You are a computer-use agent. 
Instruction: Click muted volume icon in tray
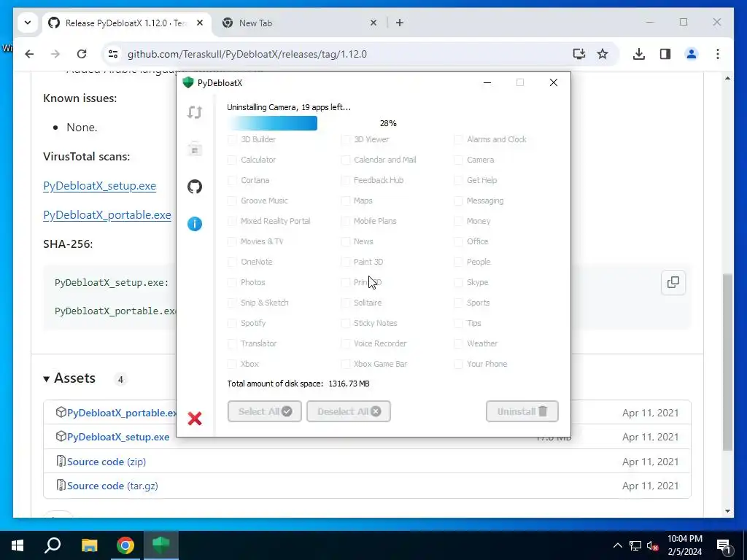pos(653,545)
